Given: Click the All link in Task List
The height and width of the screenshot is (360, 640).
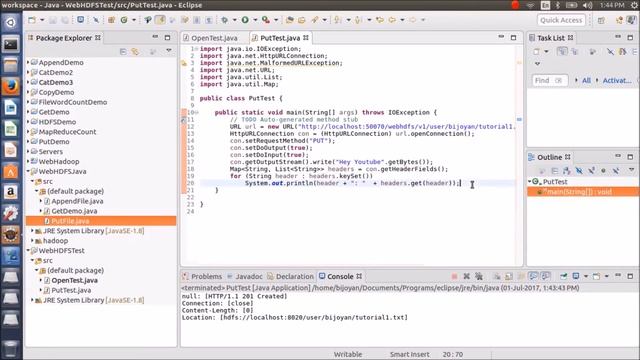Looking at the screenshot, I should tap(586, 80).
